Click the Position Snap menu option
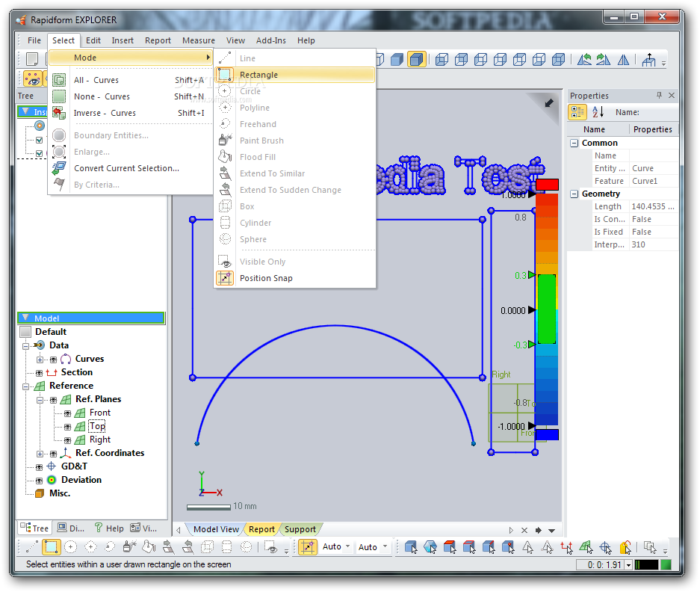 click(265, 278)
